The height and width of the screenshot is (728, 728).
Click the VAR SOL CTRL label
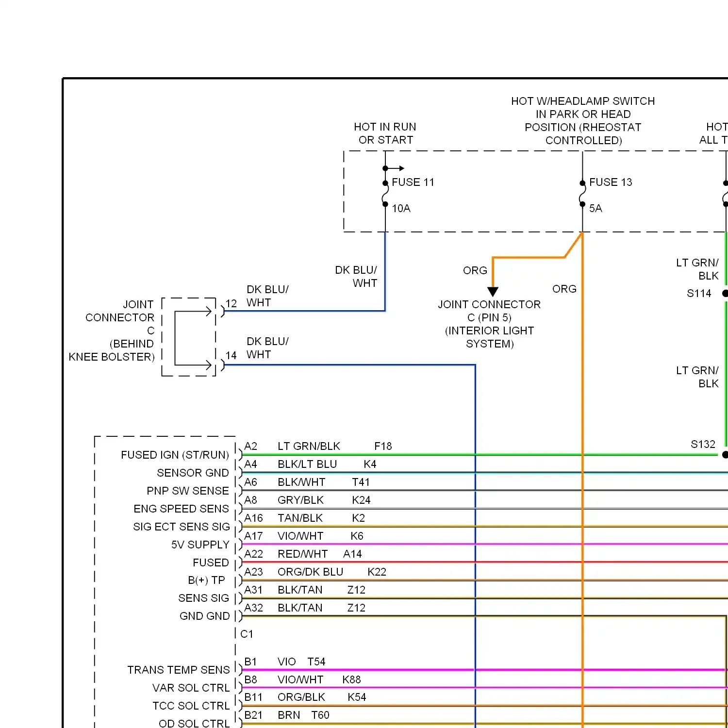point(191,688)
